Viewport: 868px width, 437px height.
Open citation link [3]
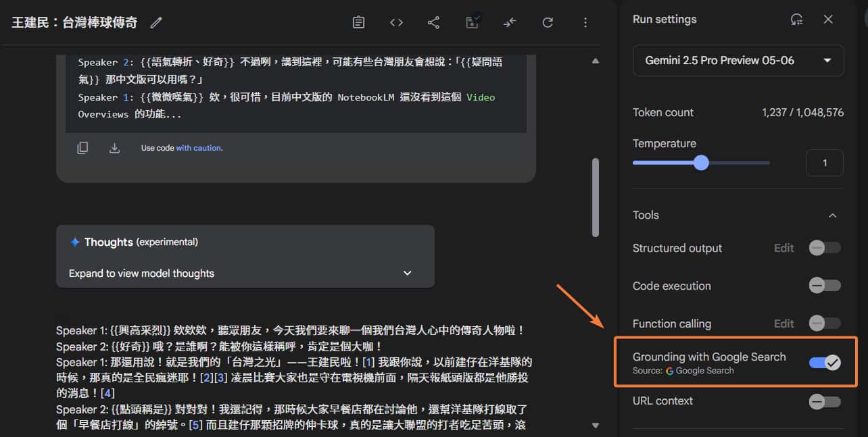[x=220, y=378]
